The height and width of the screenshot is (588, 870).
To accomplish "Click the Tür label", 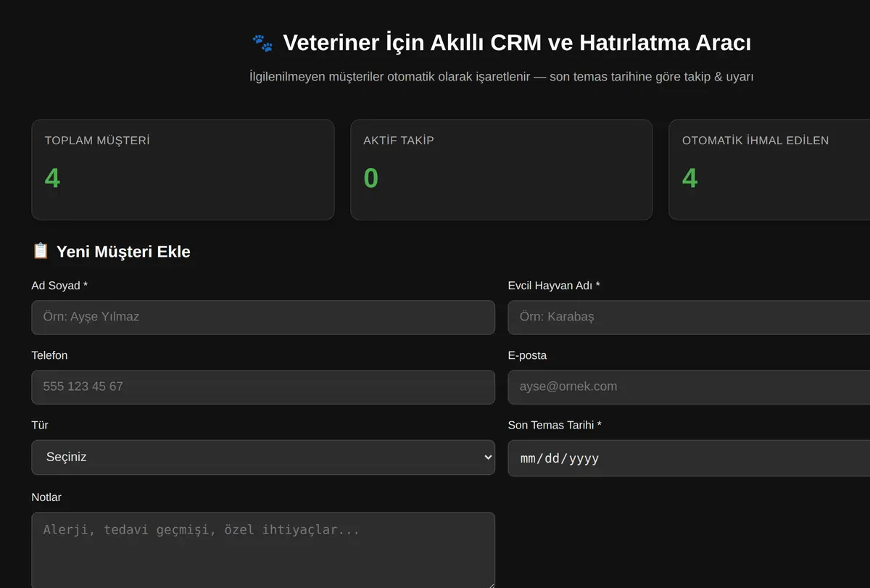I will [x=40, y=425].
